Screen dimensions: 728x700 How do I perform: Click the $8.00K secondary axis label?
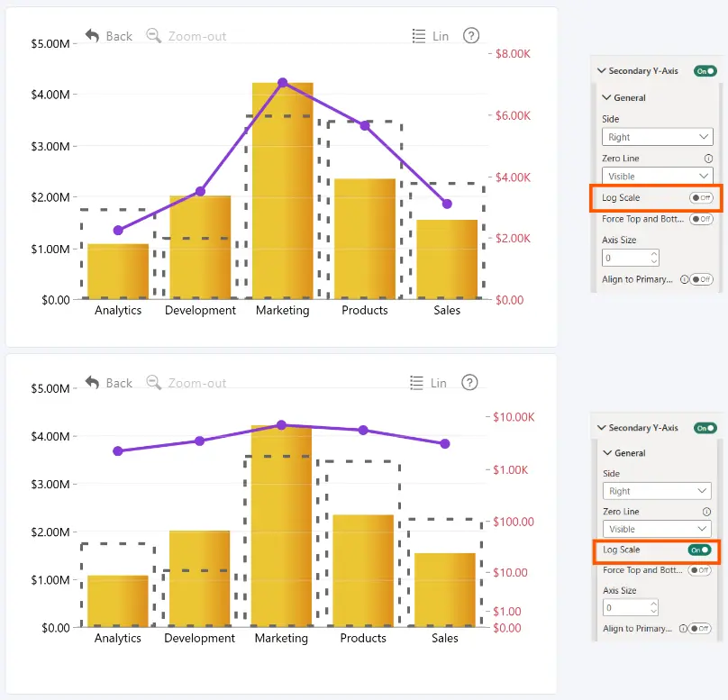pyautogui.click(x=513, y=54)
